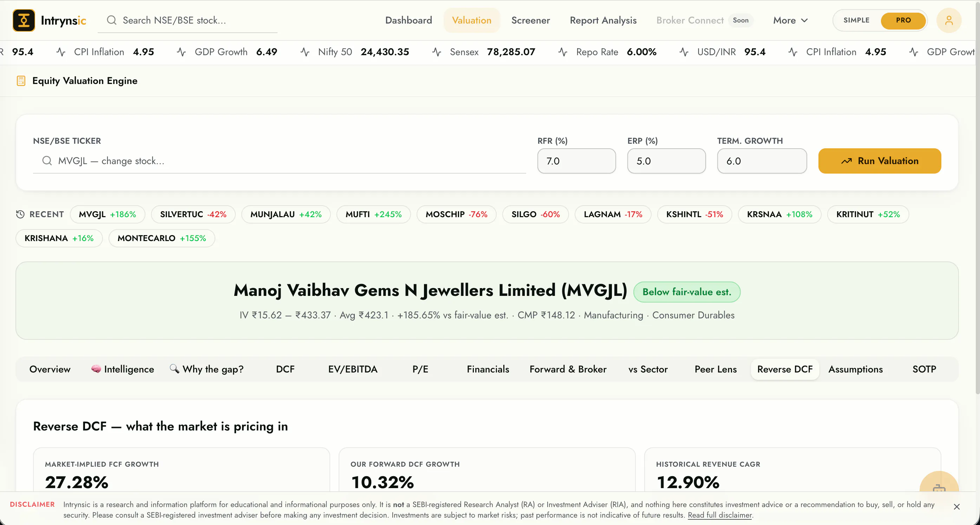Click the Recent history clock icon
This screenshot has width=980, height=525.
[x=20, y=214]
